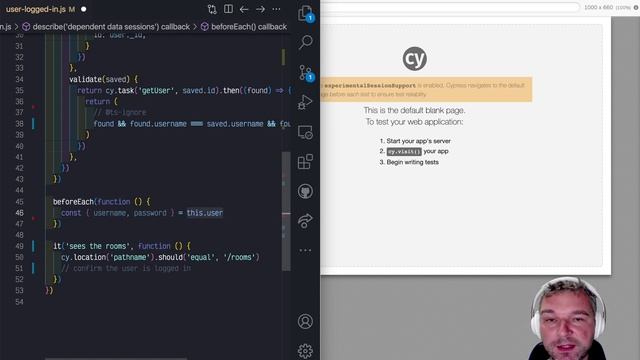This screenshot has width=640, height=360.
Task: Open the Search view icon
Action: tap(305, 42)
